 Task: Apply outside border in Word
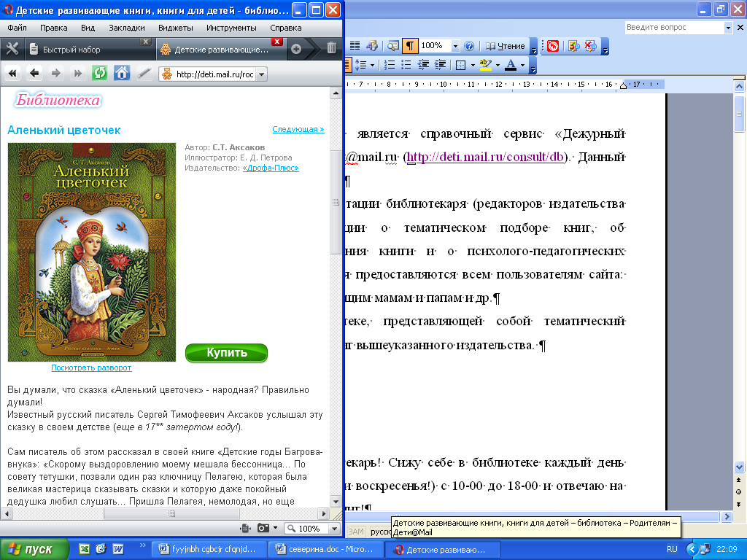pyautogui.click(x=460, y=65)
